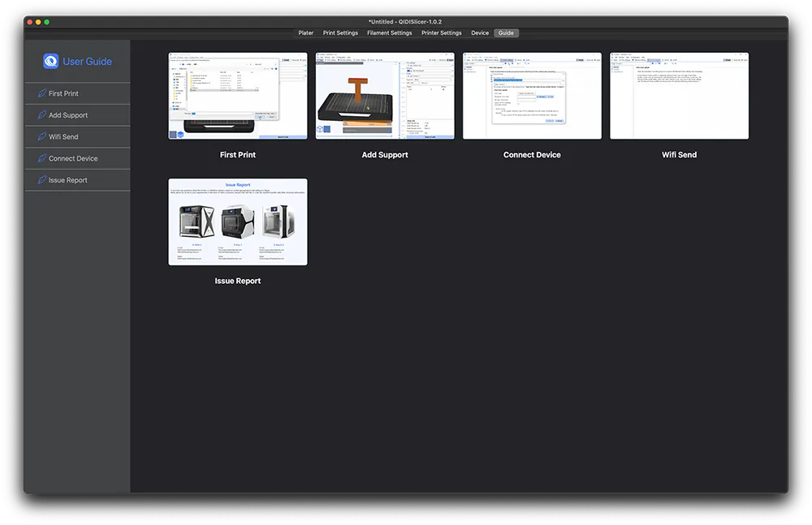Click the Connect Device caption under its thumbnail
The height and width of the screenshot is (525, 812).
(x=532, y=155)
